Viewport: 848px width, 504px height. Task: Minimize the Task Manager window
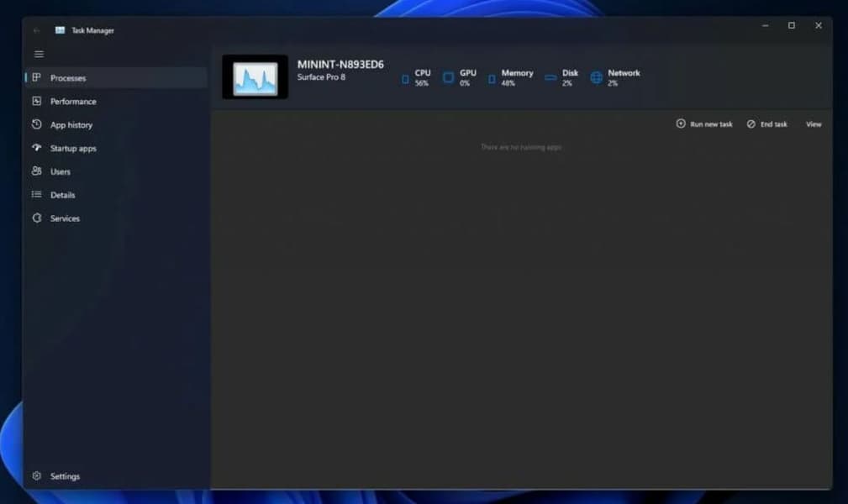766,25
